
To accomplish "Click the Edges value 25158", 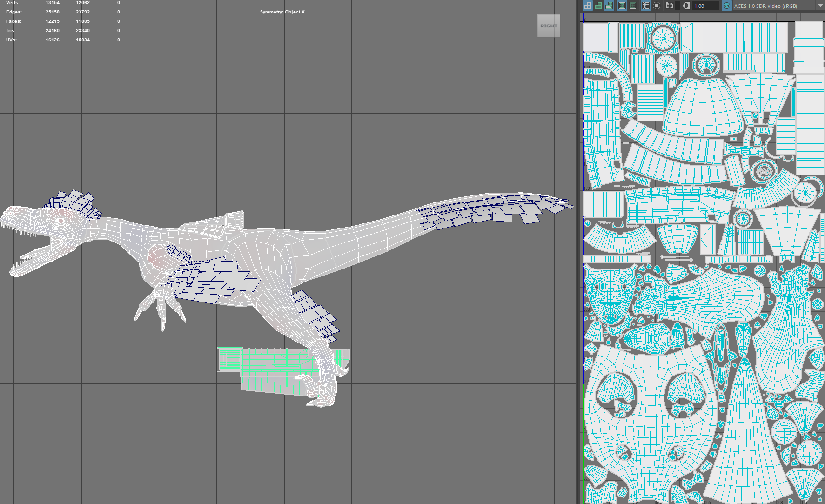I will point(53,12).
